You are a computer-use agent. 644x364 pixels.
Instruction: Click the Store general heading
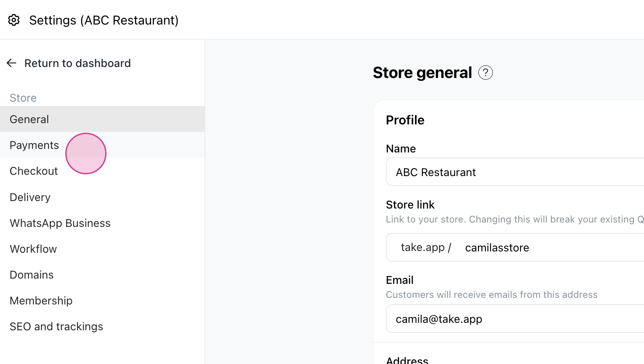click(x=422, y=73)
